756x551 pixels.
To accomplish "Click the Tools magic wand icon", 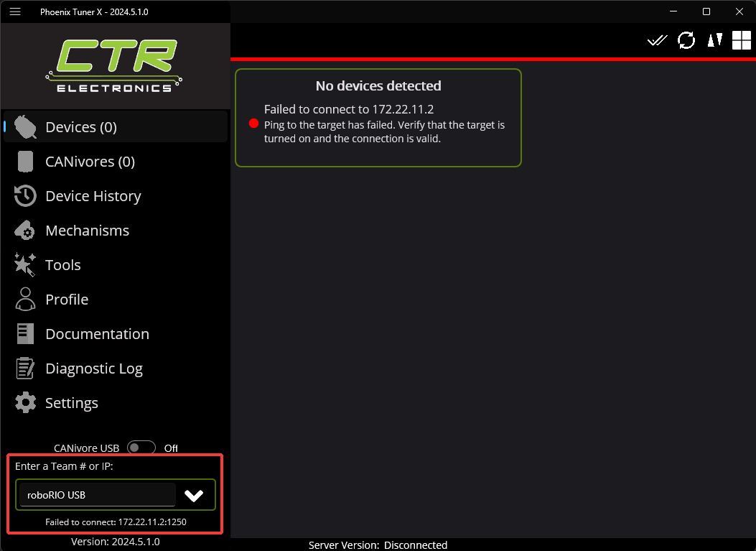I will [x=25, y=265].
